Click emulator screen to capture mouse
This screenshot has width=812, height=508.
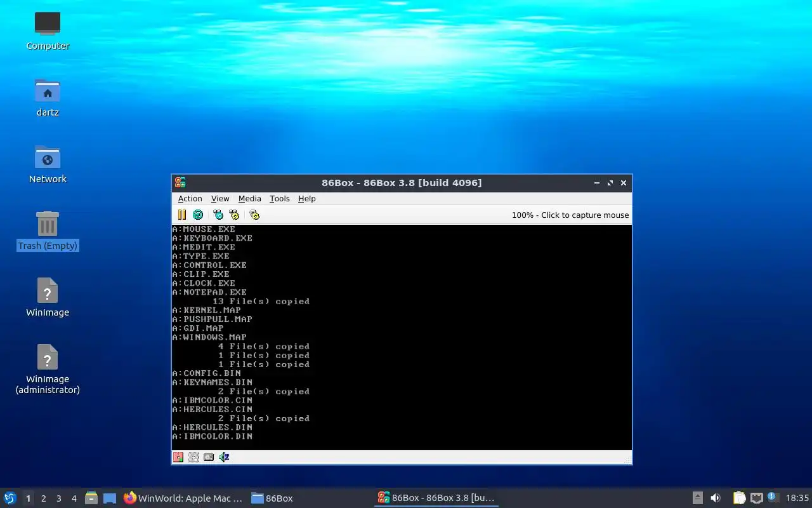(x=402, y=337)
